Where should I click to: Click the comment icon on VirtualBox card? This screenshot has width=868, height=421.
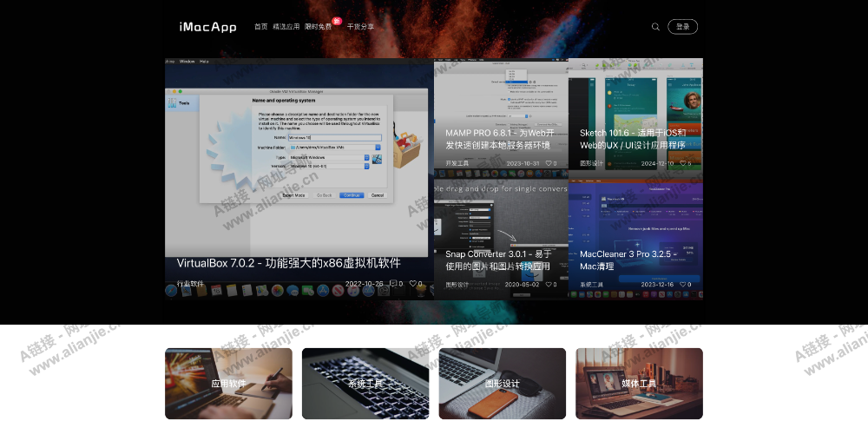tap(393, 284)
